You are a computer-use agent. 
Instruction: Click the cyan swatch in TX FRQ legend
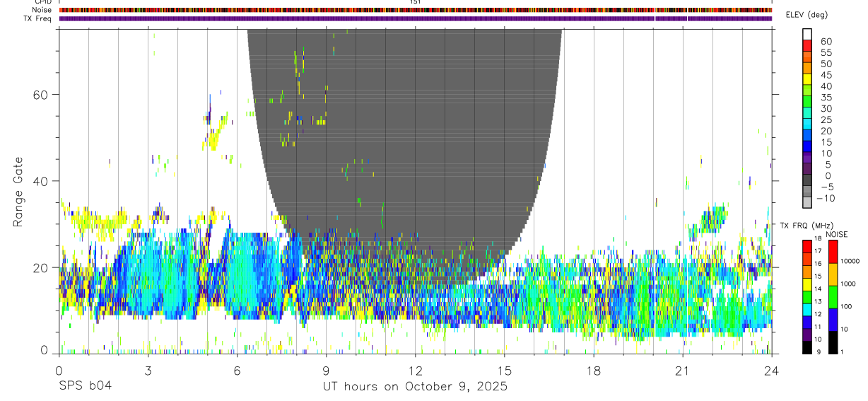point(807,309)
